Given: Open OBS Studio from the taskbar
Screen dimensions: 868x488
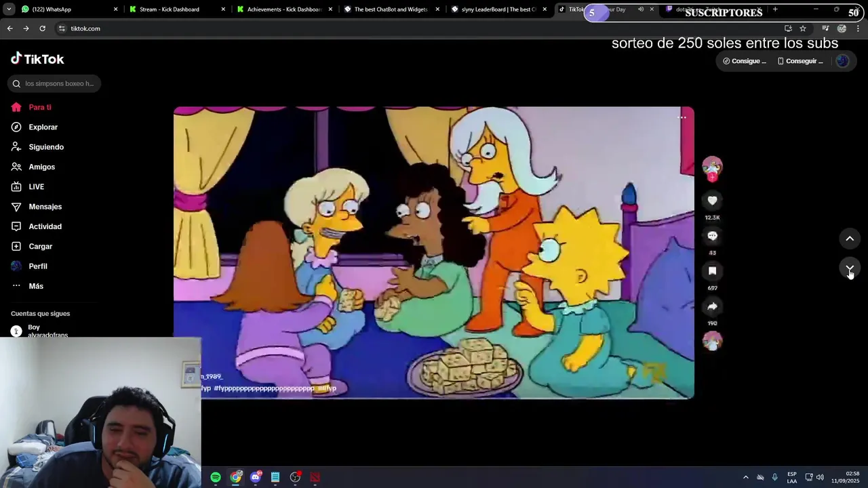Looking at the screenshot, I should tap(295, 477).
